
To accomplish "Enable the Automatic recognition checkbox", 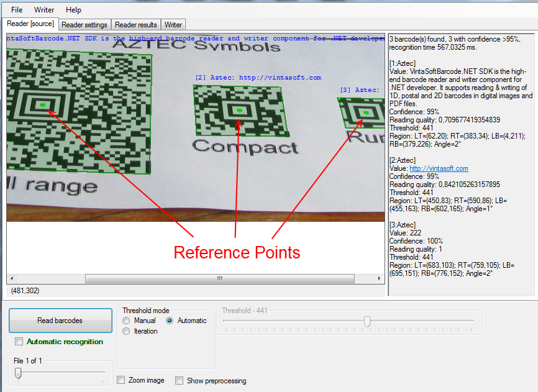I will point(19,342).
